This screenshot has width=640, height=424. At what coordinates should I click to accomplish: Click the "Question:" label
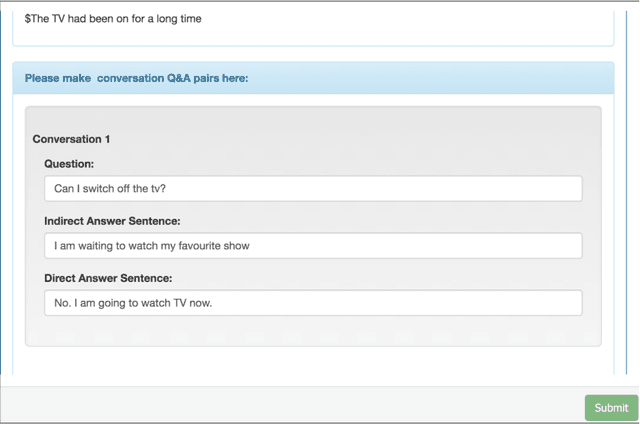coord(69,163)
